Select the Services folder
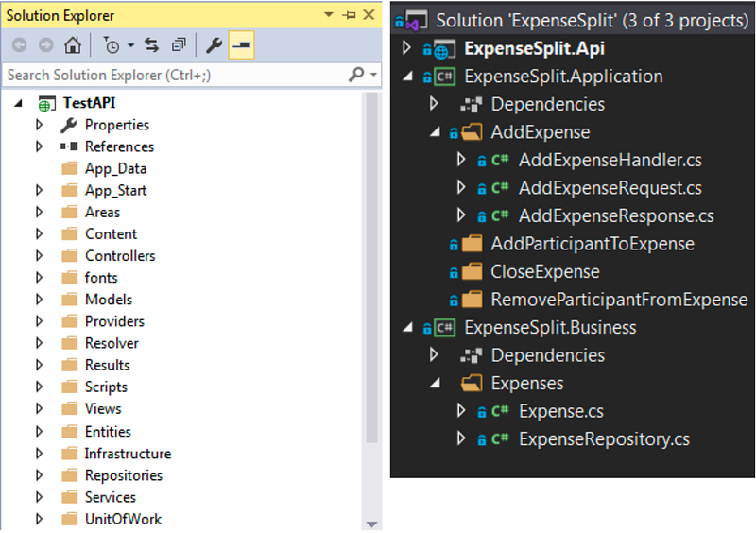Image resolution: width=756 pixels, height=533 pixels. (x=111, y=497)
